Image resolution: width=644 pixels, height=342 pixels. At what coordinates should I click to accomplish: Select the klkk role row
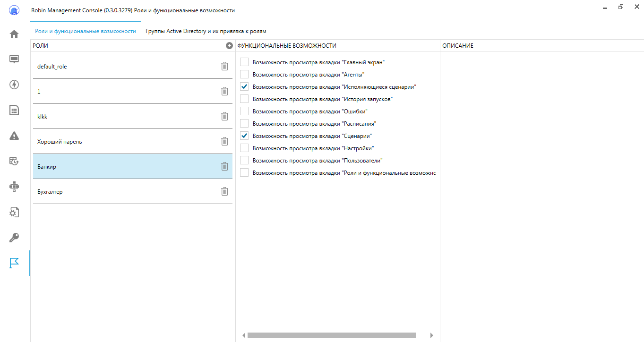point(133,116)
